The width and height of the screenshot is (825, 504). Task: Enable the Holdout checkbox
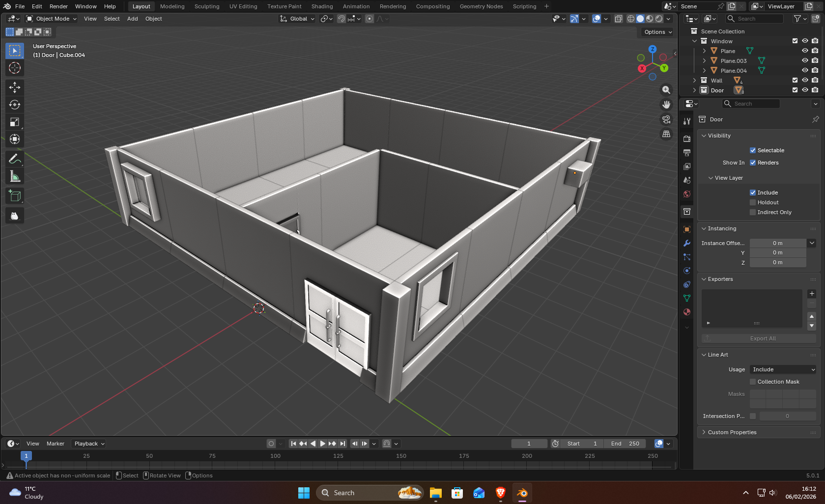coord(753,202)
